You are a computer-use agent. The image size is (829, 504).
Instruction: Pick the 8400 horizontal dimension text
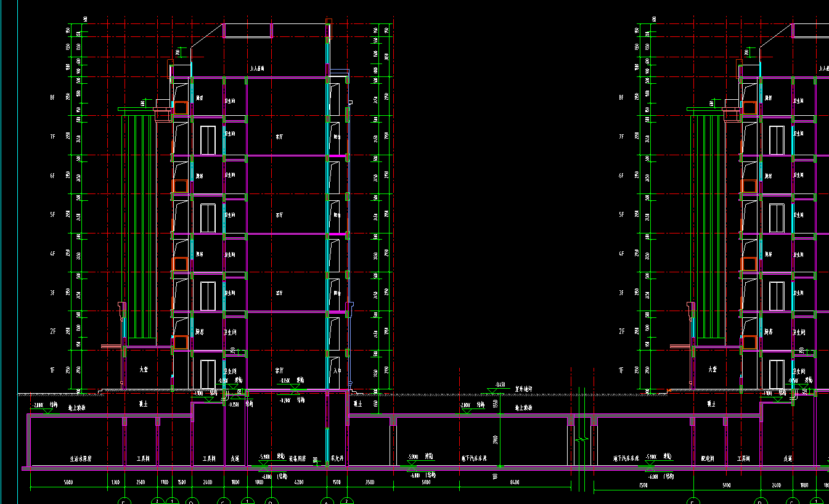point(514,482)
